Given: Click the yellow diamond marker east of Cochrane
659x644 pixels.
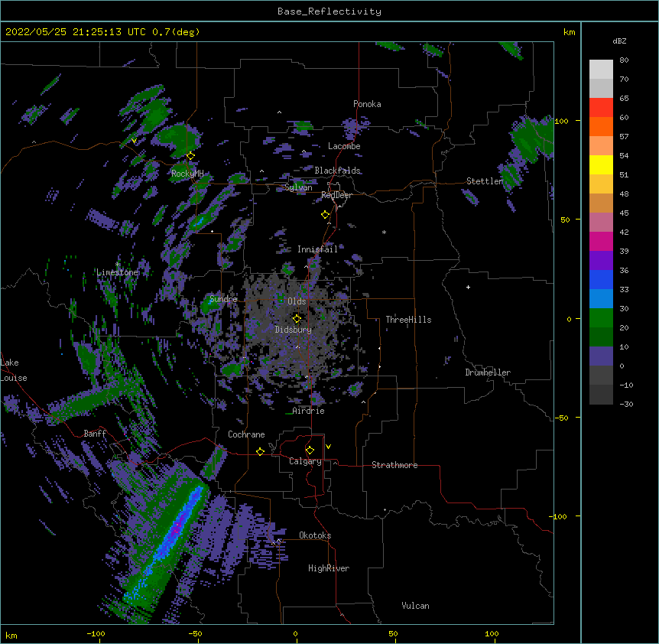Looking at the screenshot, I should click(x=260, y=451).
